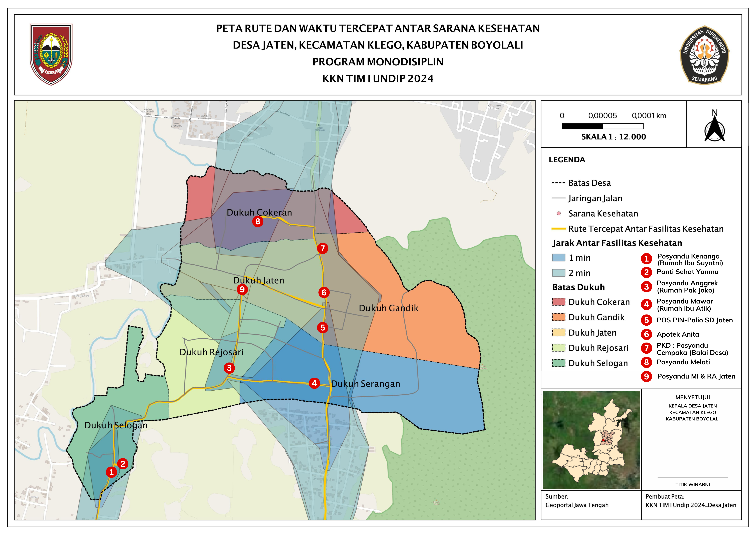Screen dimensions: 756x535
Task: Click legend marker 6 for Apotek Anita
Action: (646, 334)
